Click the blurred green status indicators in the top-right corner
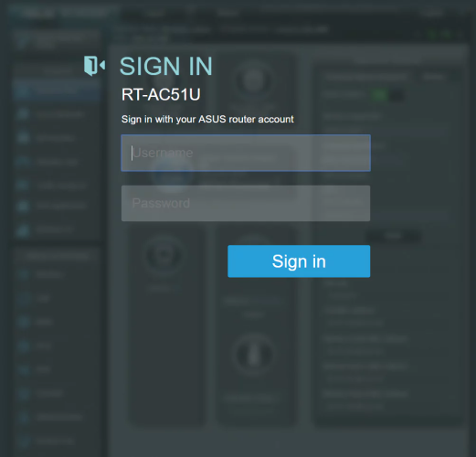This screenshot has width=476, height=457. [x=440, y=35]
